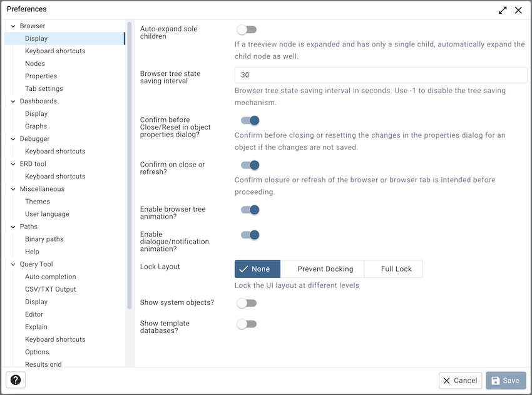
Task: Open Keyboard shortcuts under Browser
Action: (x=55, y=51)
